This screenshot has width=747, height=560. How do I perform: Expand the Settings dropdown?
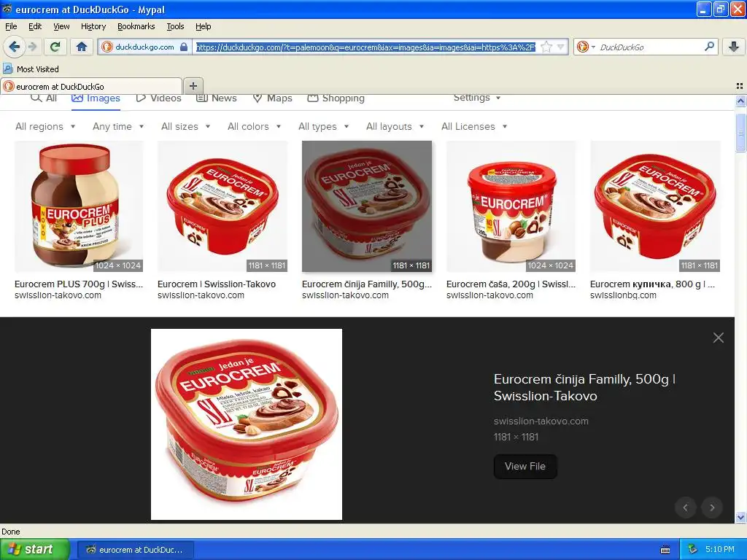click(477, 98)
